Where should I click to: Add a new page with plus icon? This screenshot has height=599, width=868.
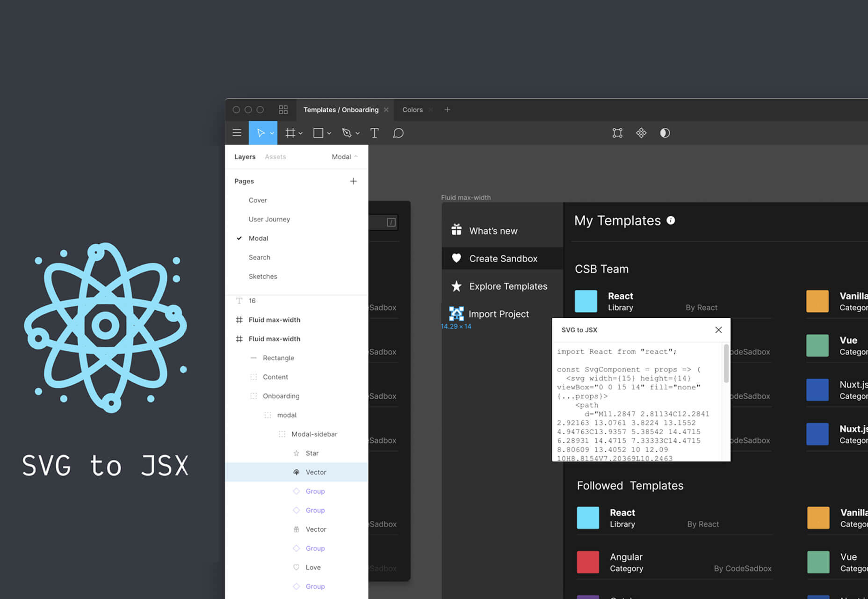(x=353, y=181)
